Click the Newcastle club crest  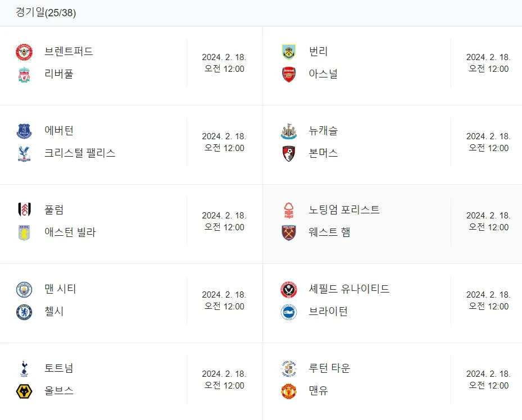pos(289,131)
